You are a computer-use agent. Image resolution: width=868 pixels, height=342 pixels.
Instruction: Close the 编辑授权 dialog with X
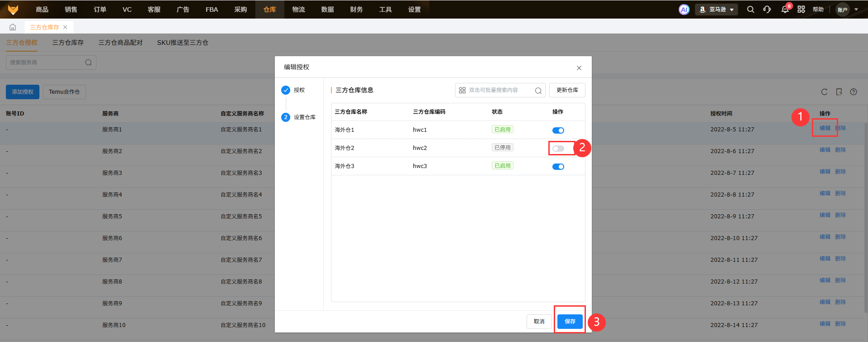pyautogui.click(x=579, y=68)
